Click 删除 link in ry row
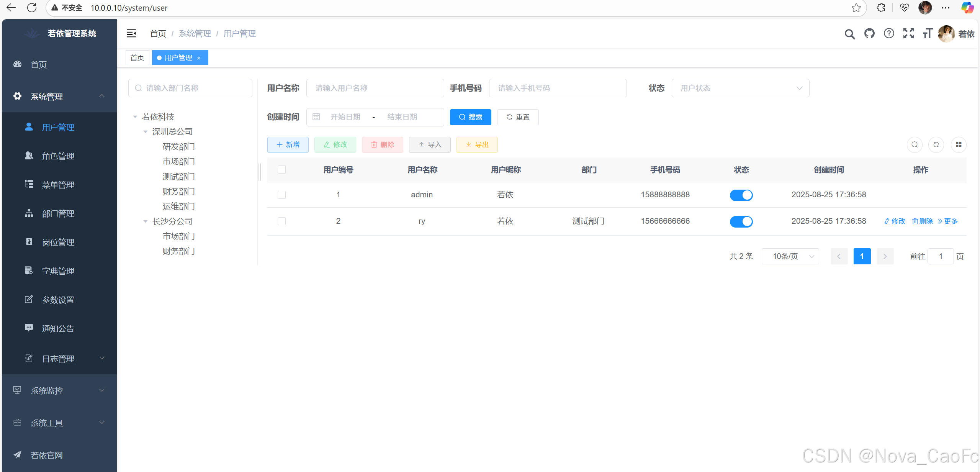Image resolution: width=980 pixels, height=472 pixels. click(922, 221)
